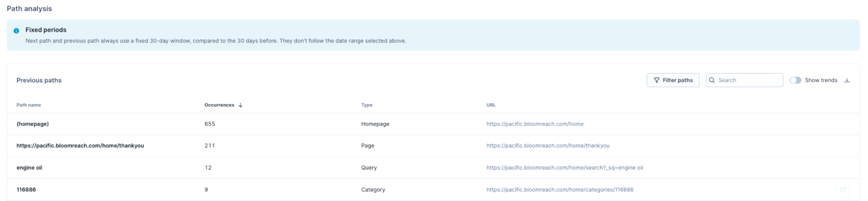
Task: Toggle the Show trends switch
Action: pos(795,80)
